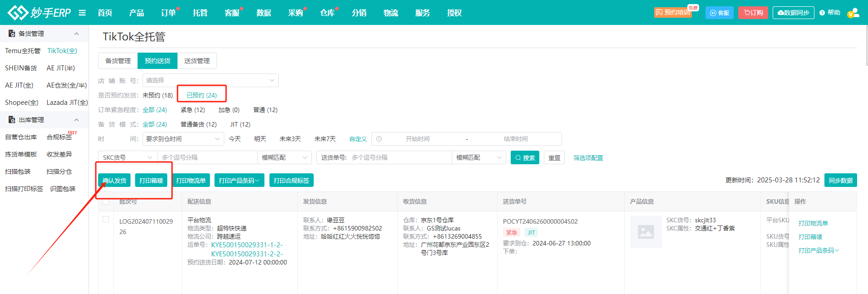Open the 物流 top menu
868x294 pixels.
(x=391, y=13)
